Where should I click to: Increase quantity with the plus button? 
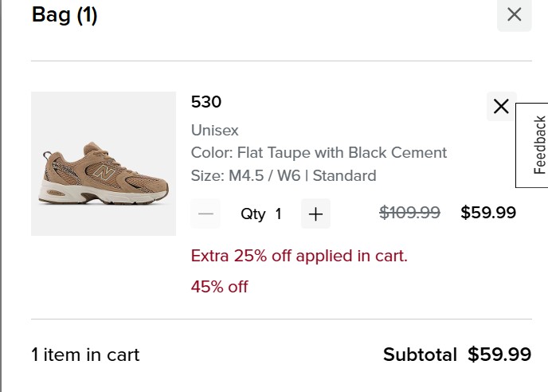[315, 214]
